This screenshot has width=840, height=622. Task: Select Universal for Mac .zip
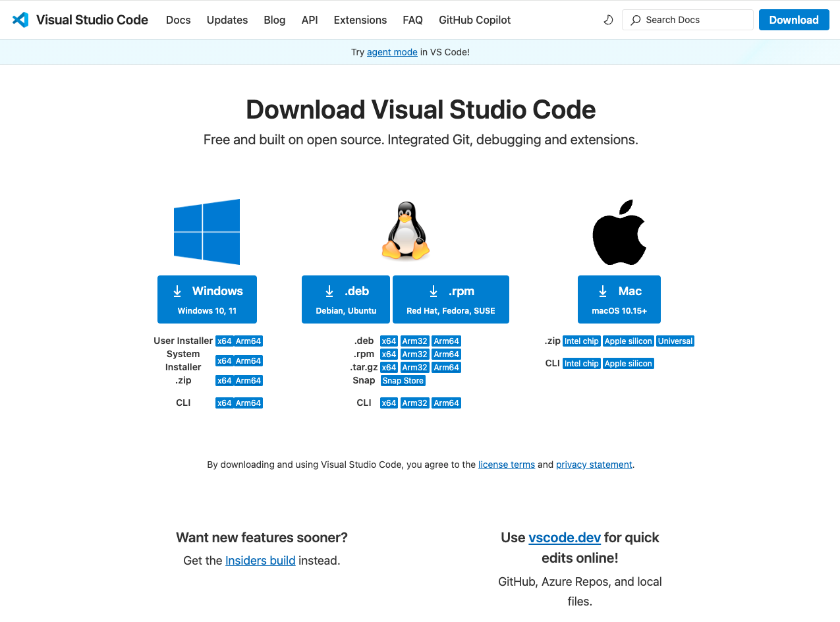click(x=675, y=341)
